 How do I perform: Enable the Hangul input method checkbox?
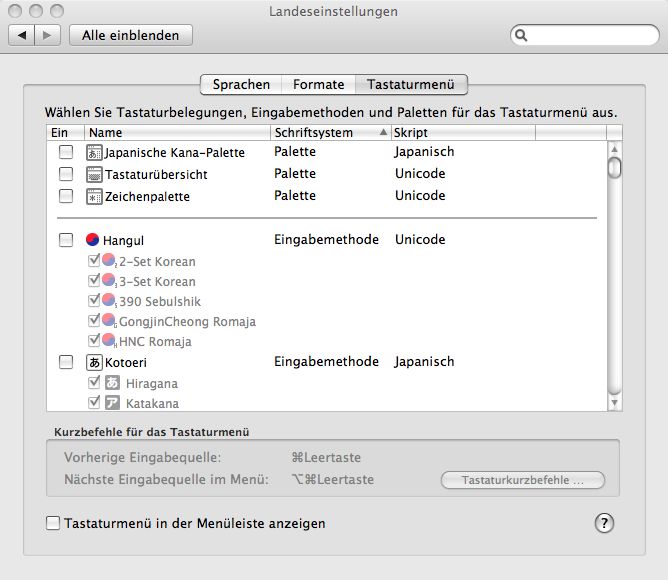click(x=66, y=240)
